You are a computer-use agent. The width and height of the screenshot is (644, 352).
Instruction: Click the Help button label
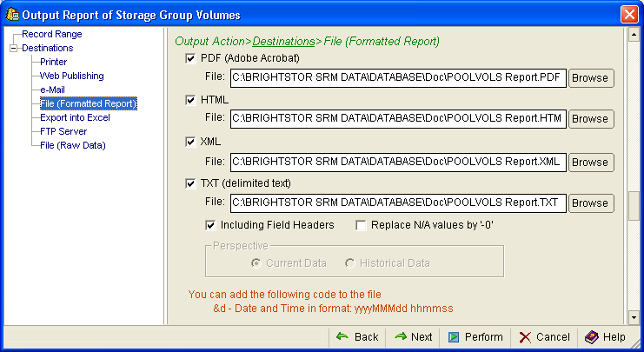coord(614,337)
